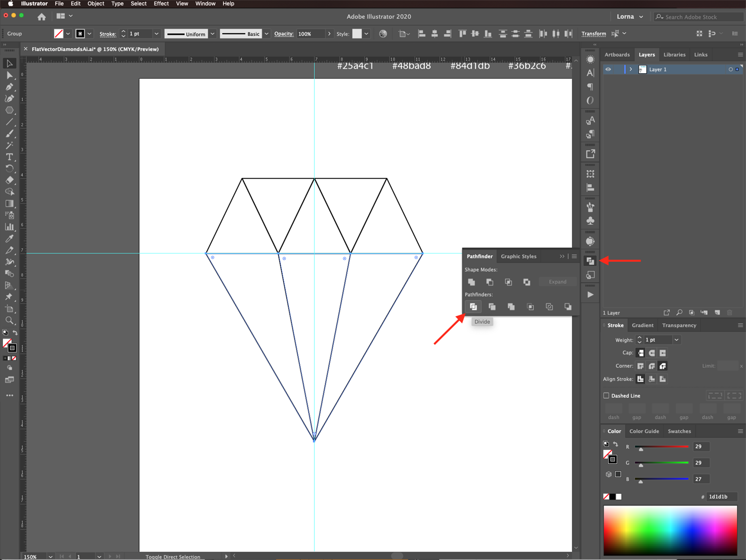This screenshot has height=560, width=746.
Task: Select the Selection tool arrow
Action: pos(9,64)
